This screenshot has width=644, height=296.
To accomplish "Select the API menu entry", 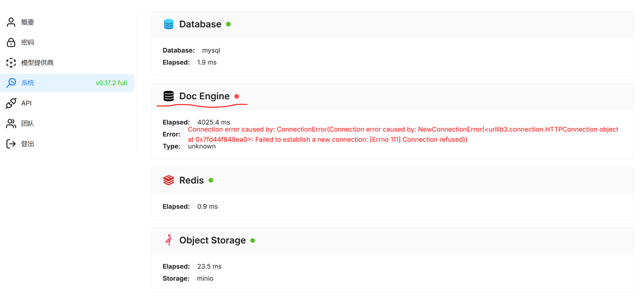I will [x=26, y=103].
